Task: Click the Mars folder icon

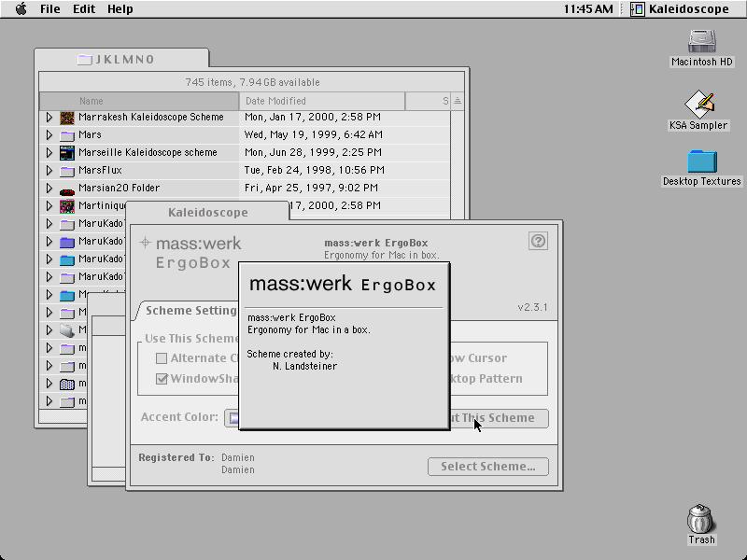Action: 67,135
